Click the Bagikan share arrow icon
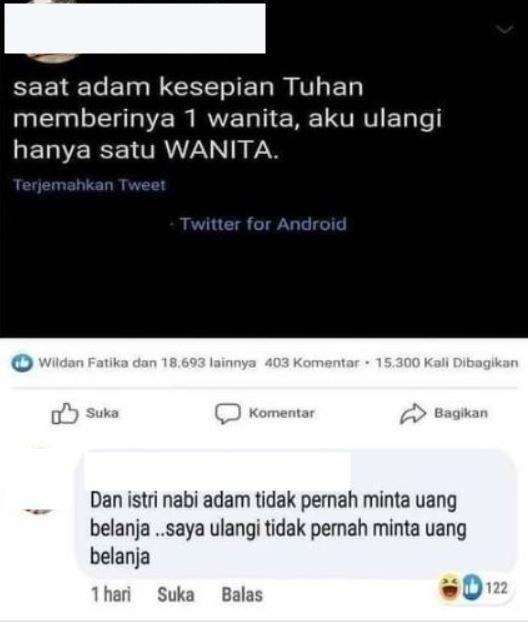 [413, 414]
